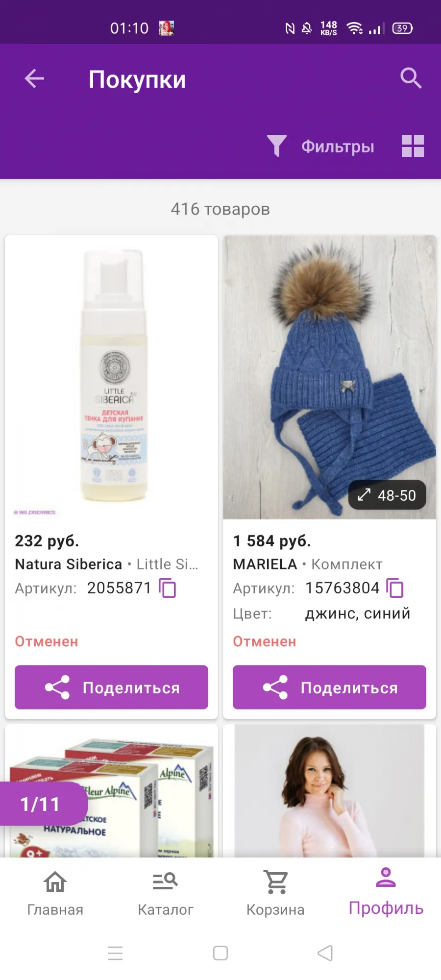Open the Главная tab
Image resolution: width=441 pixels, height=980 pixels.
click(x=55, y=893)
